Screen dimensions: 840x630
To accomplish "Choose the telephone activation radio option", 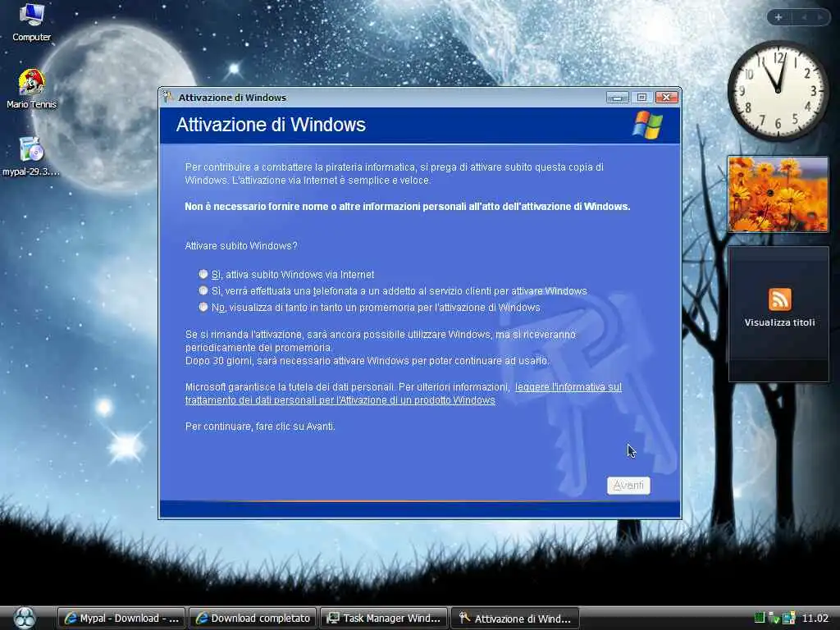I will [203, 291].
